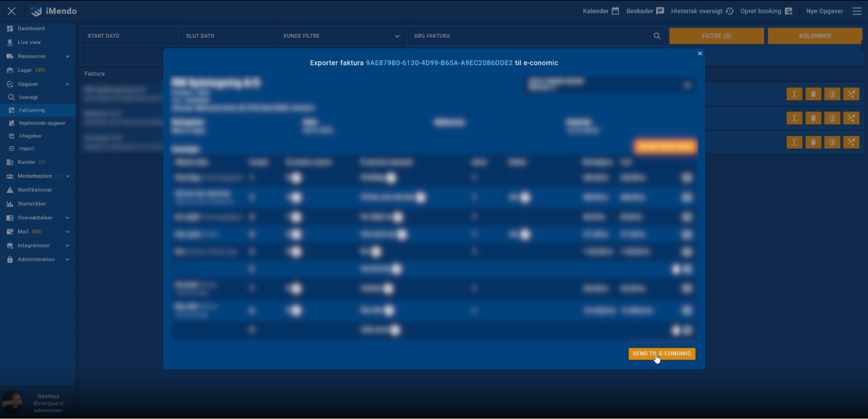Open Historisk oversigt history icon
868x419 pixels.
(x=729, y=11)
